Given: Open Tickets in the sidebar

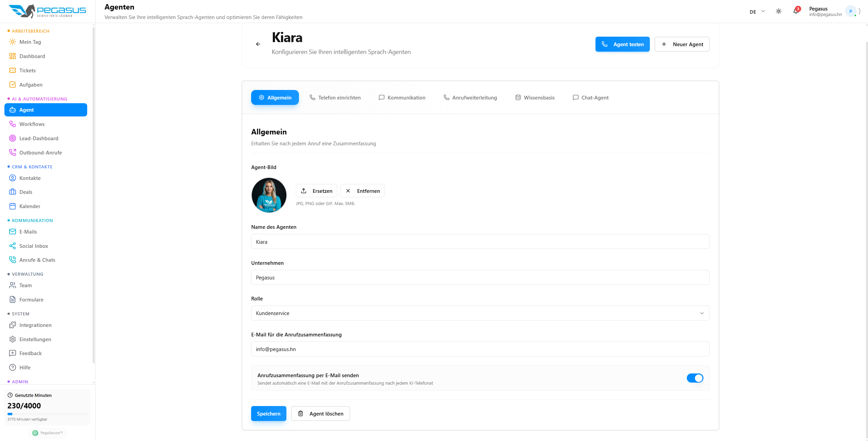Looking at the screenshot, I should click(x=27, y=71).
